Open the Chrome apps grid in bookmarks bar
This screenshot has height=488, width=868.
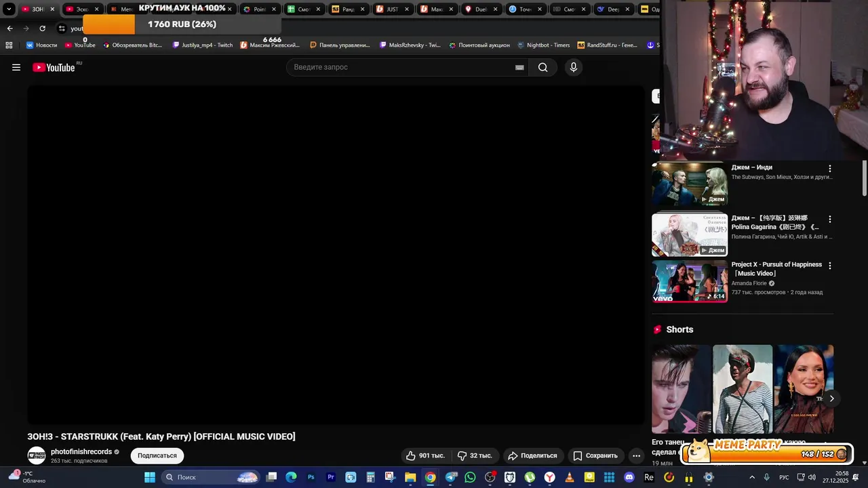pos(9,45)
